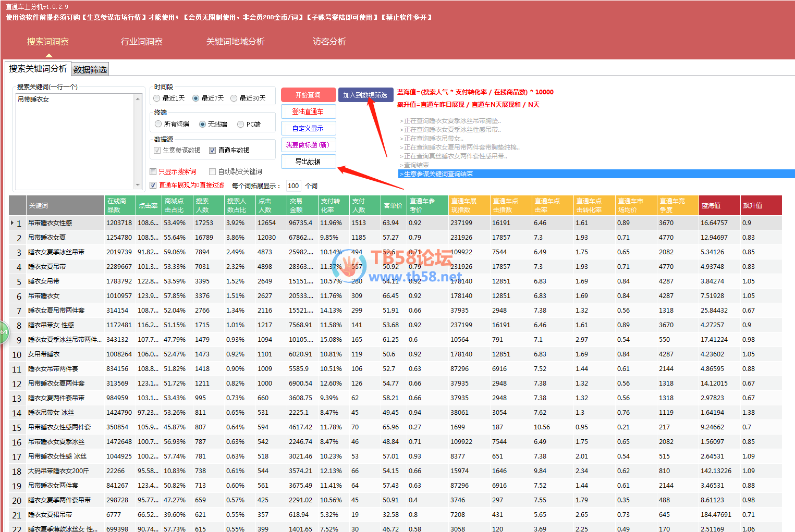Image resolution: width=795 pixels, height=532 pixels.
Task: Toggle 直通车展现为0直接过滤 checkbox
Action: click(x=153, y=185)
